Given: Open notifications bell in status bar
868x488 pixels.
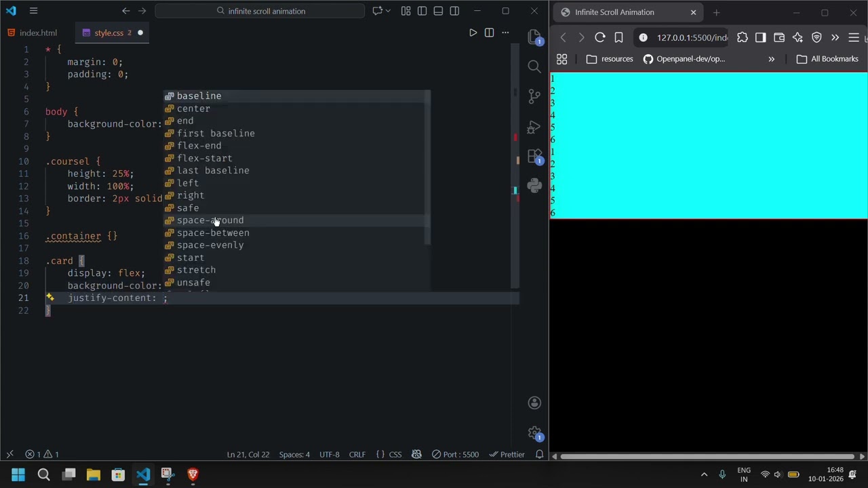Looking at the screenshot, I should [539, 454].
